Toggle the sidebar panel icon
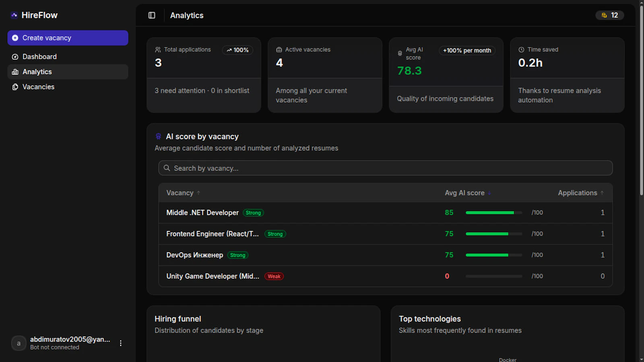This screenshot has height=362, width=644. pos(152,15)
